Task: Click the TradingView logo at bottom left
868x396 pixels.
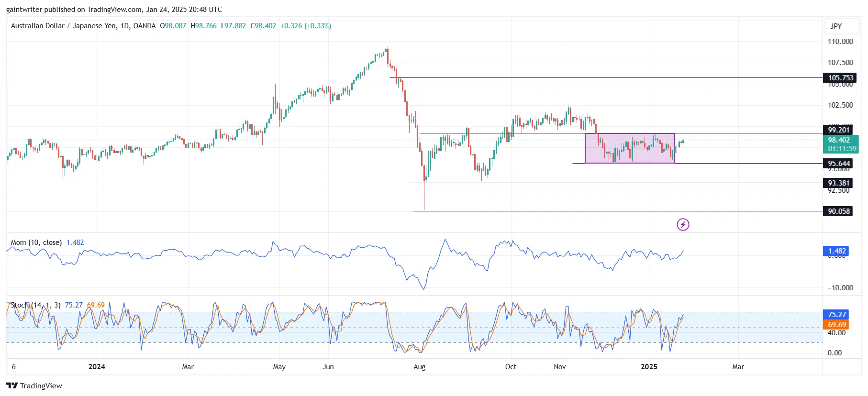Action: (34, 385)
